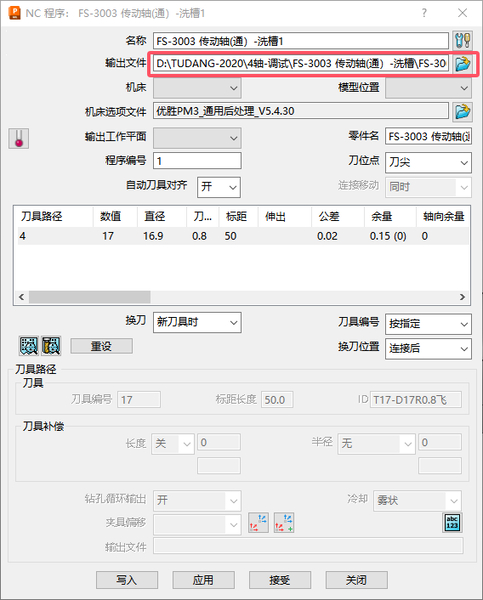This screenshot has width=483, height=600.
Task: Click the 夹具偏移 dropdown
Action: coord(197,524)
